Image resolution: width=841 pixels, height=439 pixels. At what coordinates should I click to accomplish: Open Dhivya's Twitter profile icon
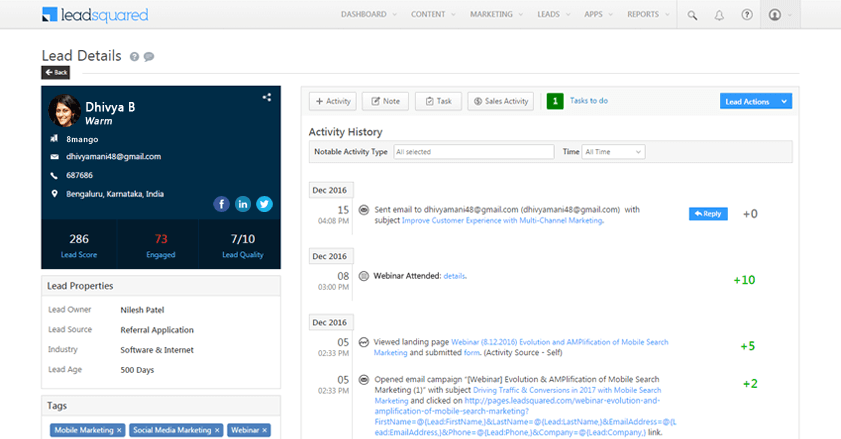click(x=264, y=204)
